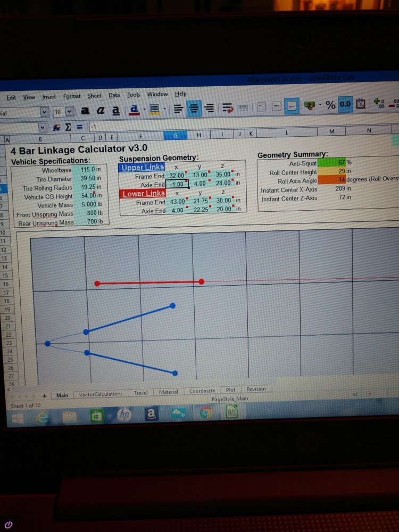Expand the font size dropdown

(x=70, y=112)
